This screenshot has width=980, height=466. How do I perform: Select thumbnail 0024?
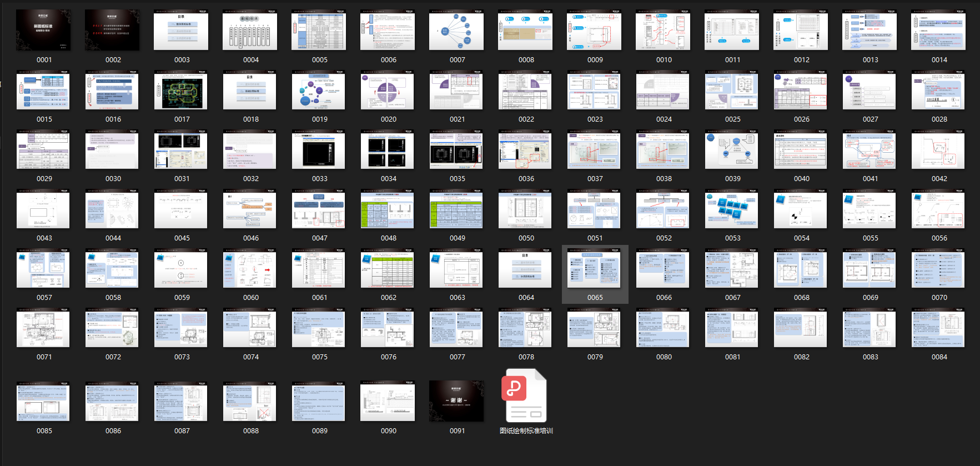click(663, 90)
